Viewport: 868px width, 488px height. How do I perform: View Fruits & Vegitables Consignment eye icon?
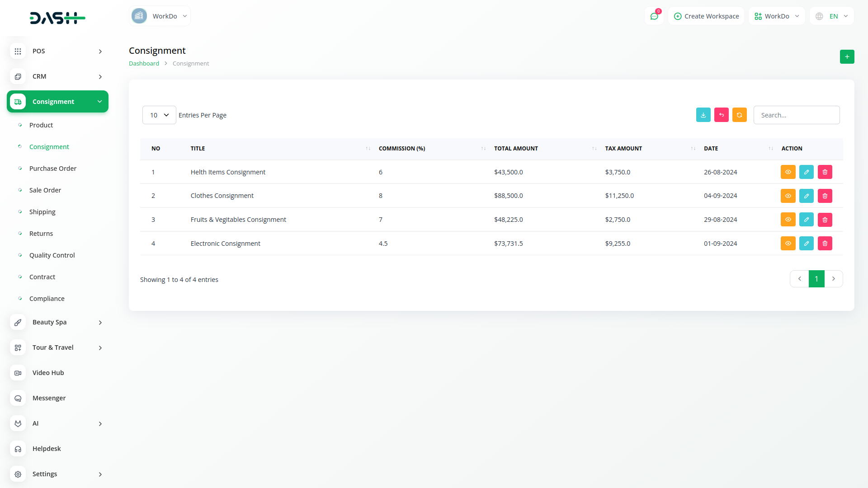(788, 220)
